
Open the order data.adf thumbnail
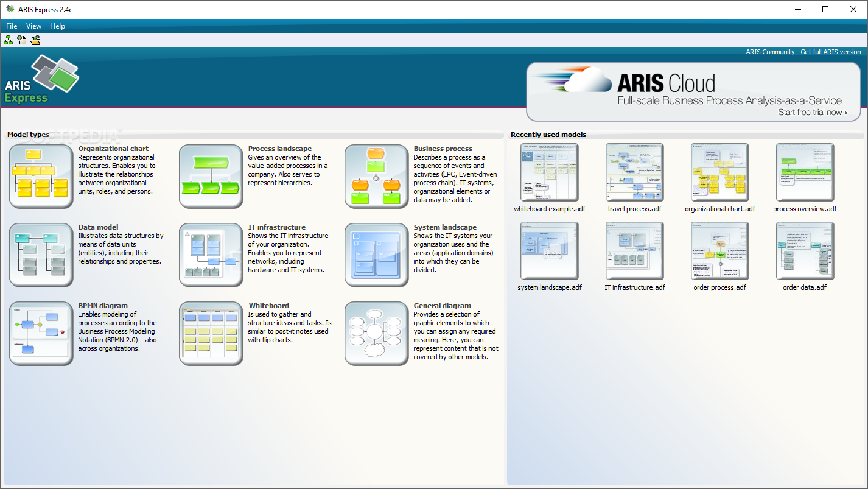805,251
